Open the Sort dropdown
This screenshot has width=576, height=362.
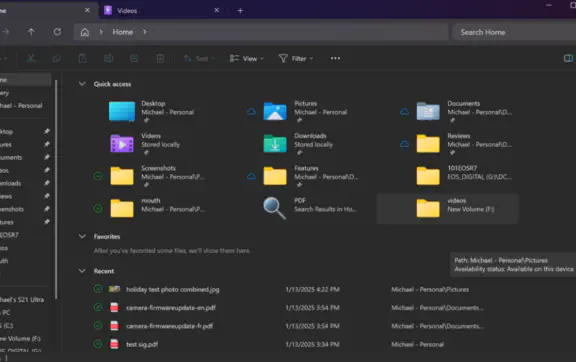(199, 58)
